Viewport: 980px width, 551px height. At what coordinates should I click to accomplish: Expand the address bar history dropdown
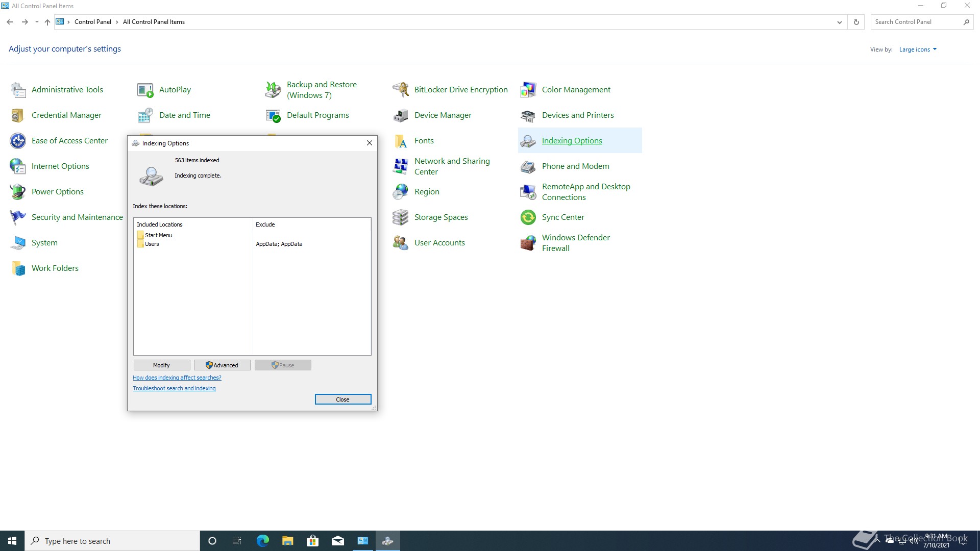[x=839, y=22]
